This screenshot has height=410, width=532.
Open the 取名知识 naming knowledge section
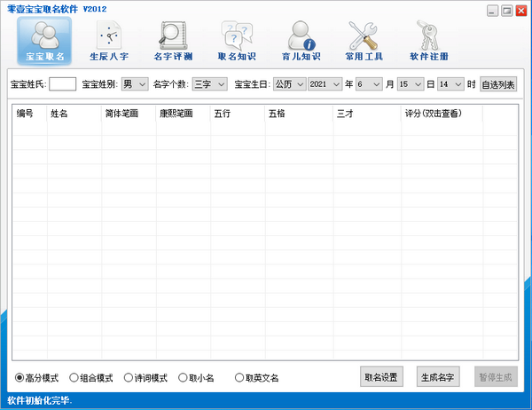[237, 40]
